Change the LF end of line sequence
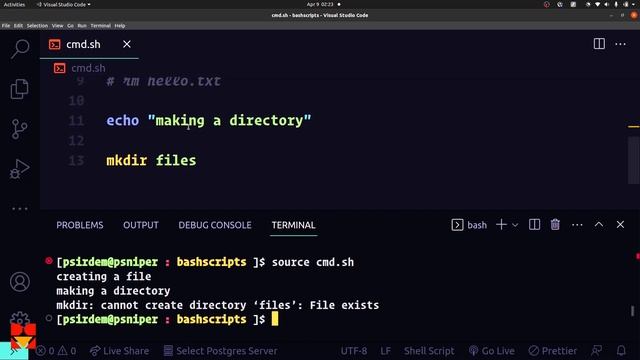 pyautogui.click(x=385, y=351)
